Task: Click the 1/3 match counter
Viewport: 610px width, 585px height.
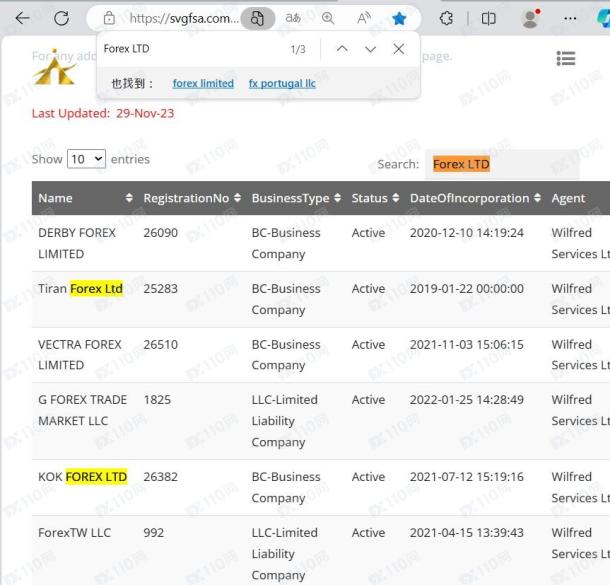Action: pos(298,49)
